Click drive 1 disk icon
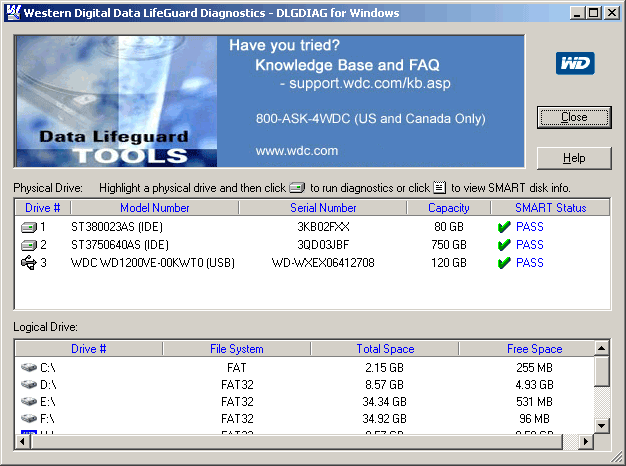 (29, 227)
